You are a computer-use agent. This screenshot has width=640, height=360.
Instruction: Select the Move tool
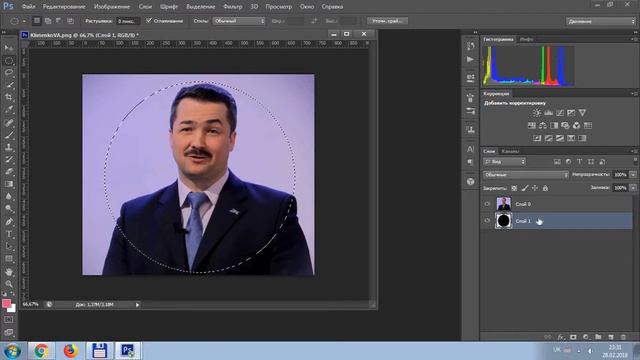click(9, 48)
